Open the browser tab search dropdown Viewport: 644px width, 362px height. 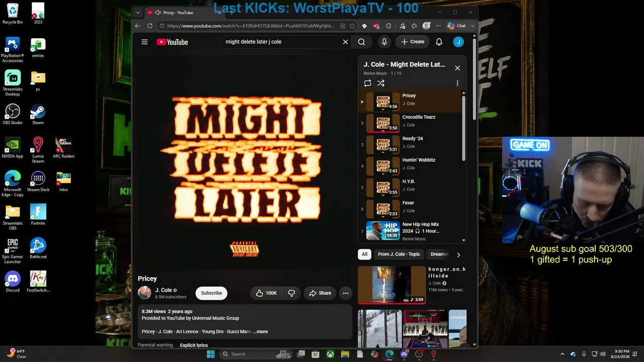pyautogui.click(x=138, y=13)
